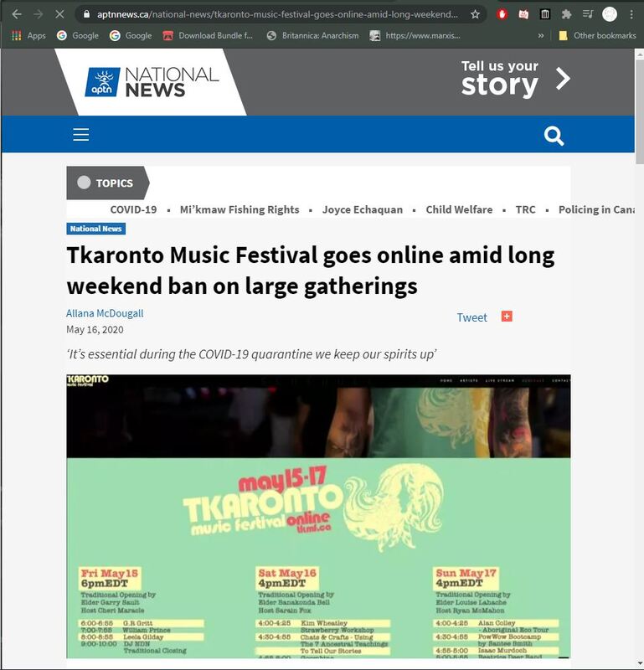
Task: Select the COVID-19 topic
Action: pos(133,209)
